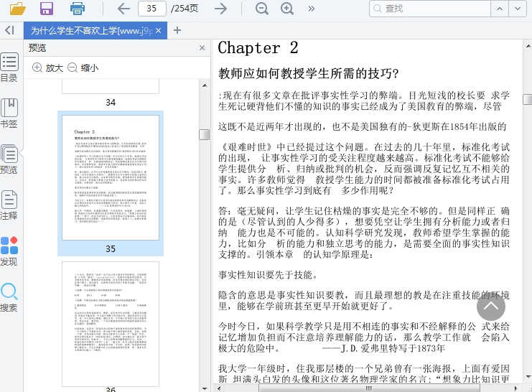
Task: Click the horizontal scrollbar handle
Action: (x=369, y=388)
